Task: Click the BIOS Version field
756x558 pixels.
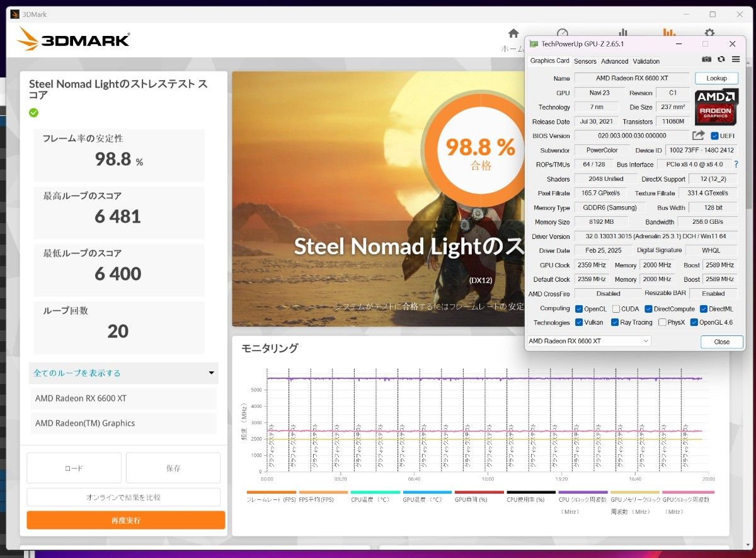Action: point(632,136)
